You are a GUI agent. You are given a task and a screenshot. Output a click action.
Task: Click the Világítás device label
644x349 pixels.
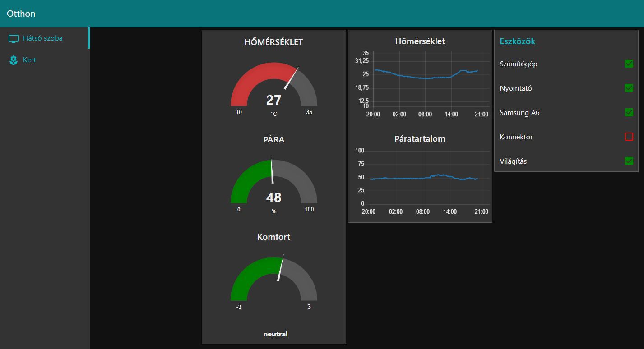coord(513,161)
